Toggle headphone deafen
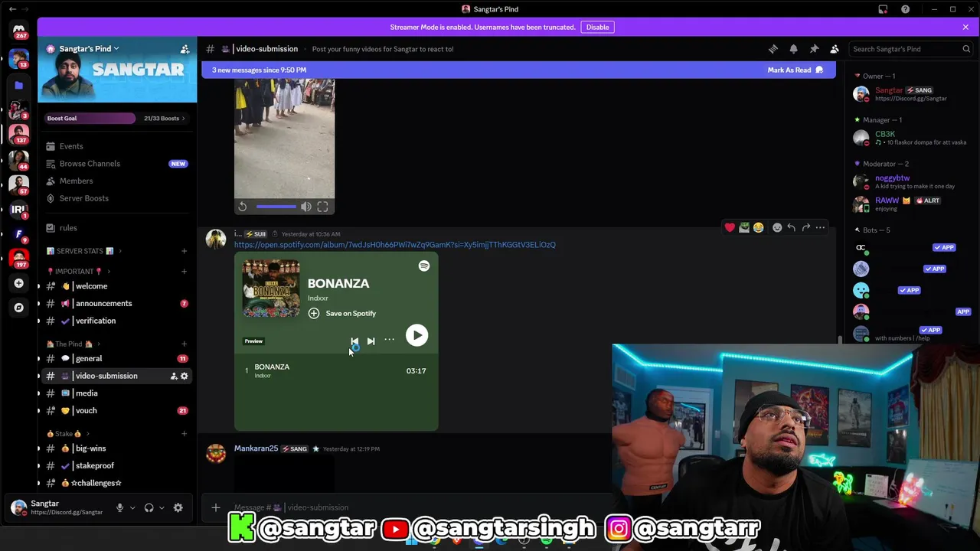This screenshot has height=551, width=980. coord(149,507)
